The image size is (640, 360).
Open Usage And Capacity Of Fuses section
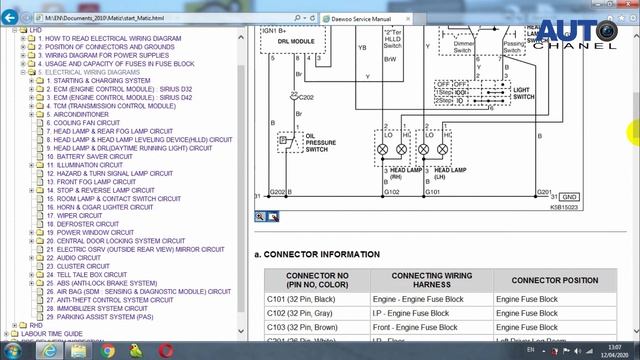pos(116,64)
